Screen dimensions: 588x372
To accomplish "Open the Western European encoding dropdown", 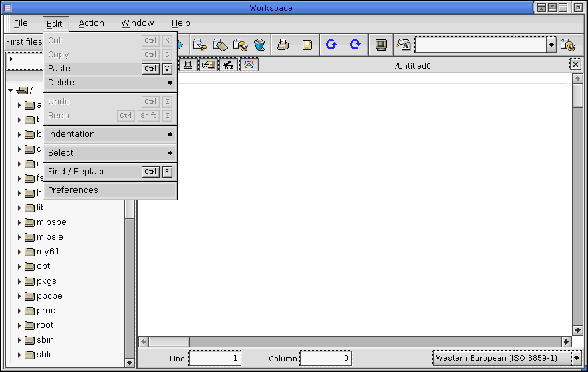I will [x=576, y=359].
